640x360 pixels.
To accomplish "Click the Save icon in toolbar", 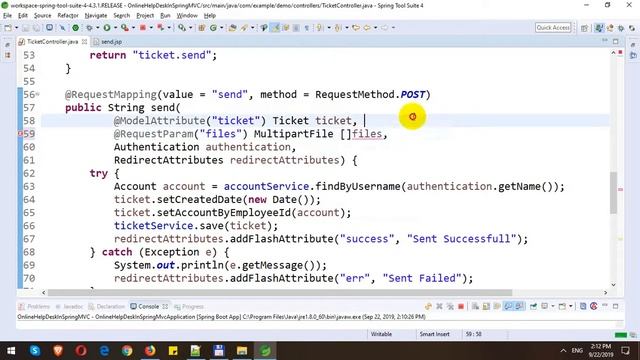I will click(x=25, y=28).
